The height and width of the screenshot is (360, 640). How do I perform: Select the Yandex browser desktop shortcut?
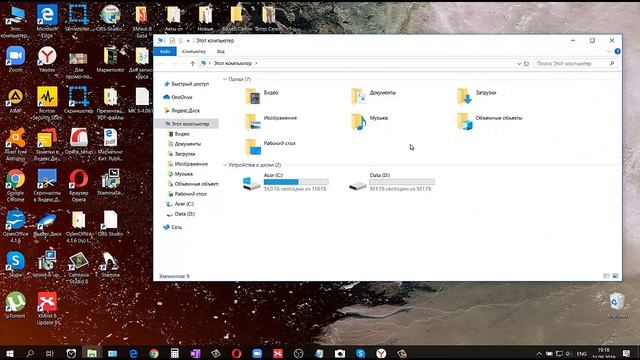47,60
